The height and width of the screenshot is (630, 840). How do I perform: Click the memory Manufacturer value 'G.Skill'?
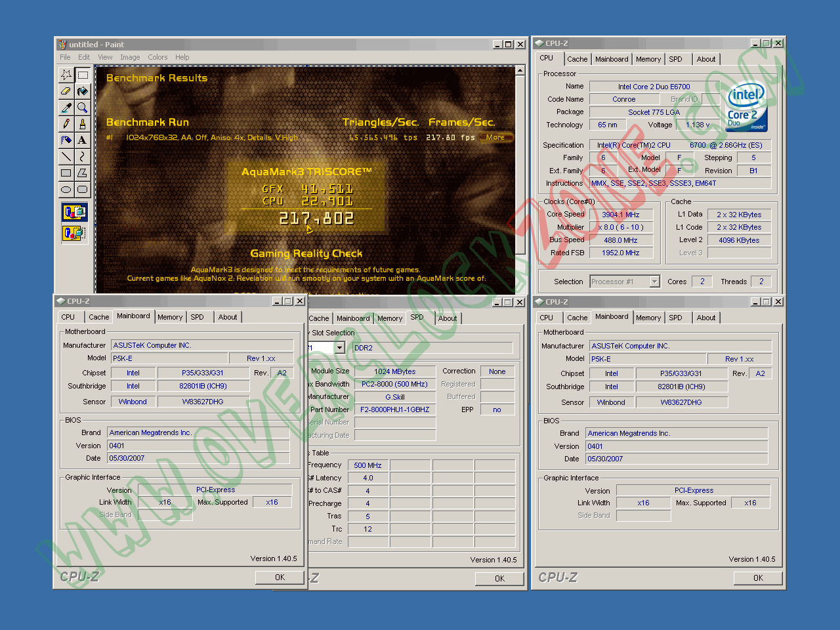[395, 397]
